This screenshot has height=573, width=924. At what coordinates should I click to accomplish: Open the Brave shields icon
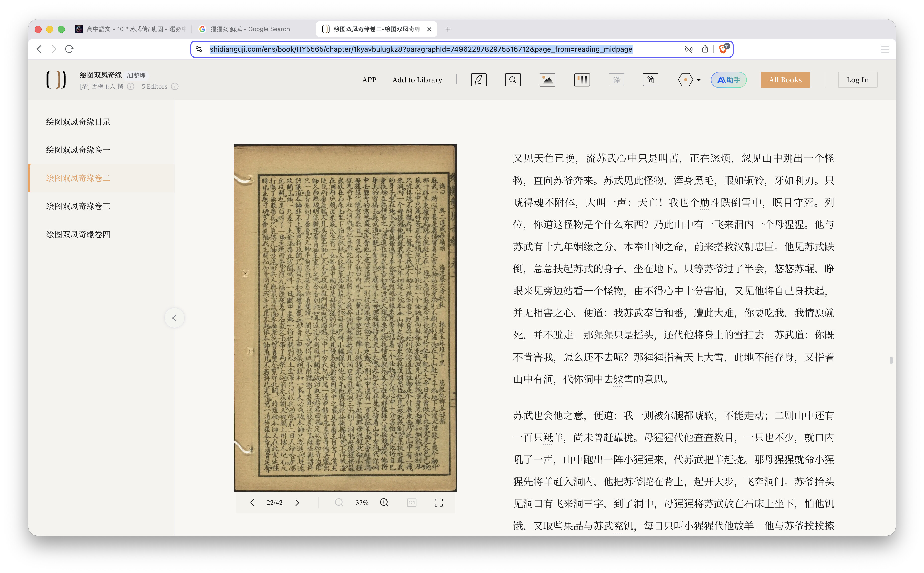pyautogui.click(x=723, y=49)
